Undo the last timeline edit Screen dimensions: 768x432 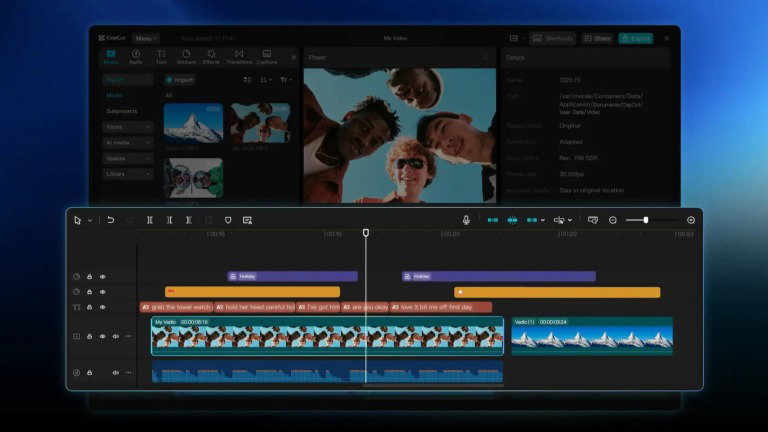(x=111, y=220)
